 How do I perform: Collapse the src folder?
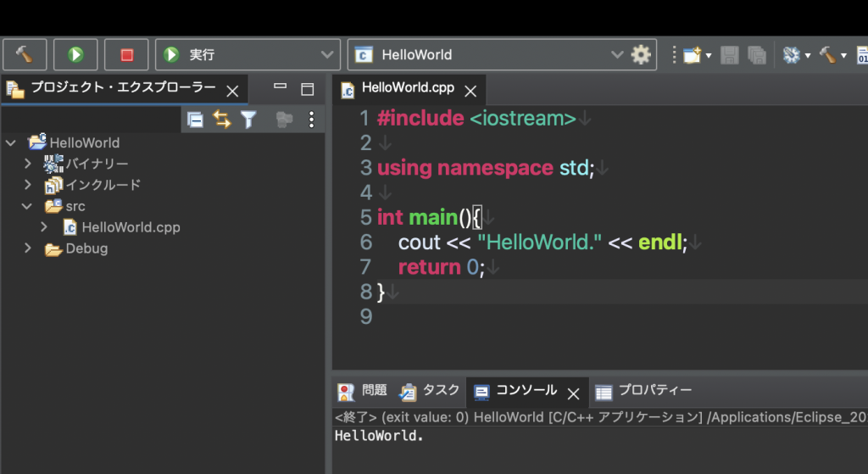pos(28,206)
